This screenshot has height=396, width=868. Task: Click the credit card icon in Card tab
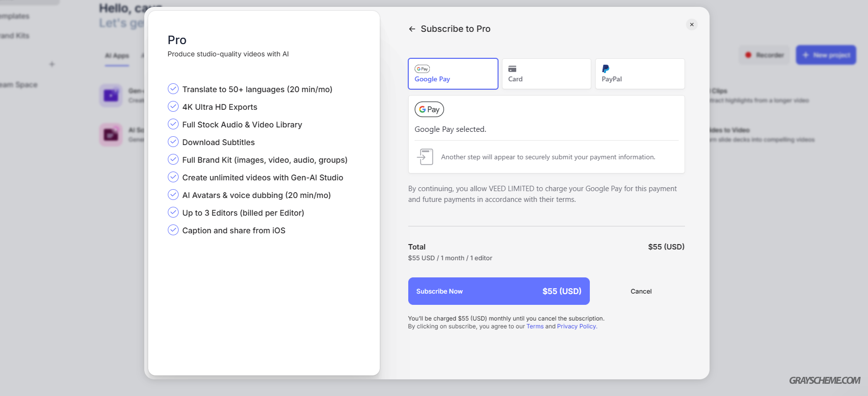(x=512, y=69)
